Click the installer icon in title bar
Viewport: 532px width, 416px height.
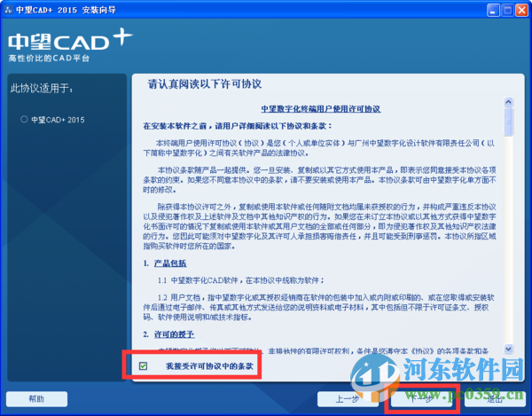pos(8,10)
